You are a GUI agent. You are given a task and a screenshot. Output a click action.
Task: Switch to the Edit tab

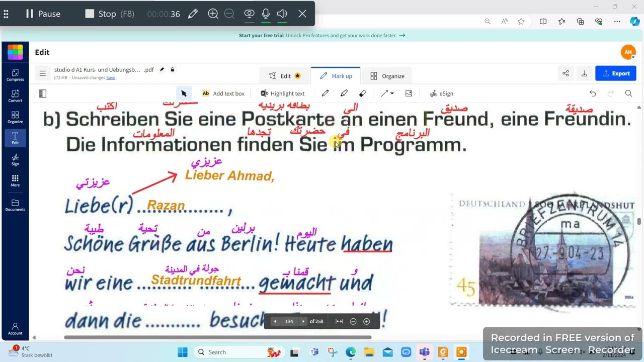[x=285, y=76]
